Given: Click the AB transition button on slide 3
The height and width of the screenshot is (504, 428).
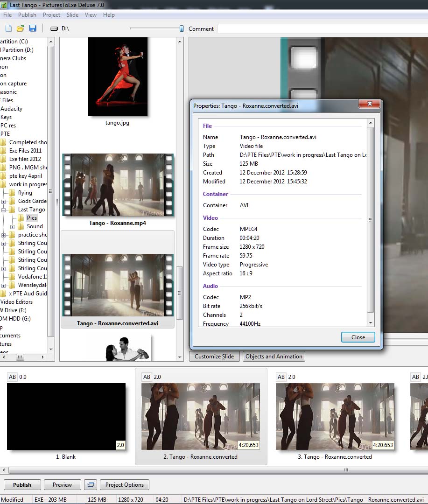Looking at the screenshot, I should 281,377.
